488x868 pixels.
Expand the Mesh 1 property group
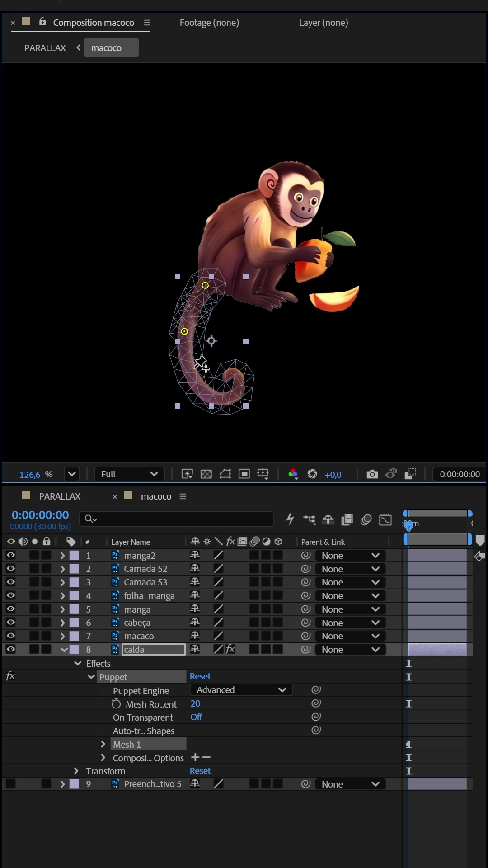coord(103,744)
